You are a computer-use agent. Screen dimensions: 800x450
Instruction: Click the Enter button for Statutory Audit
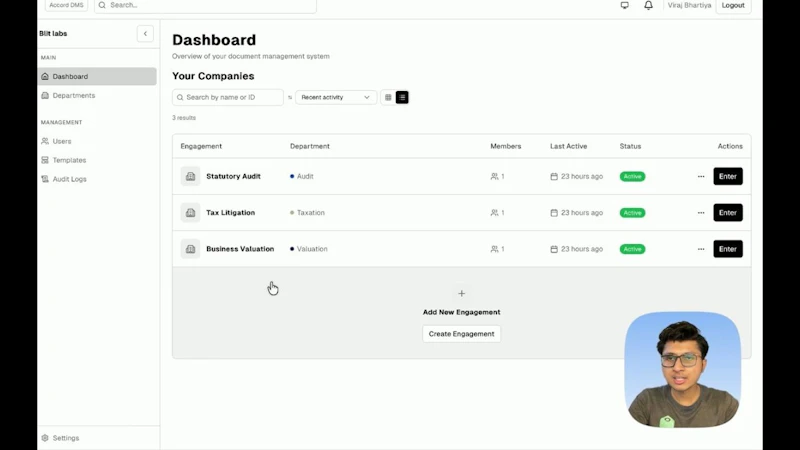728,177
